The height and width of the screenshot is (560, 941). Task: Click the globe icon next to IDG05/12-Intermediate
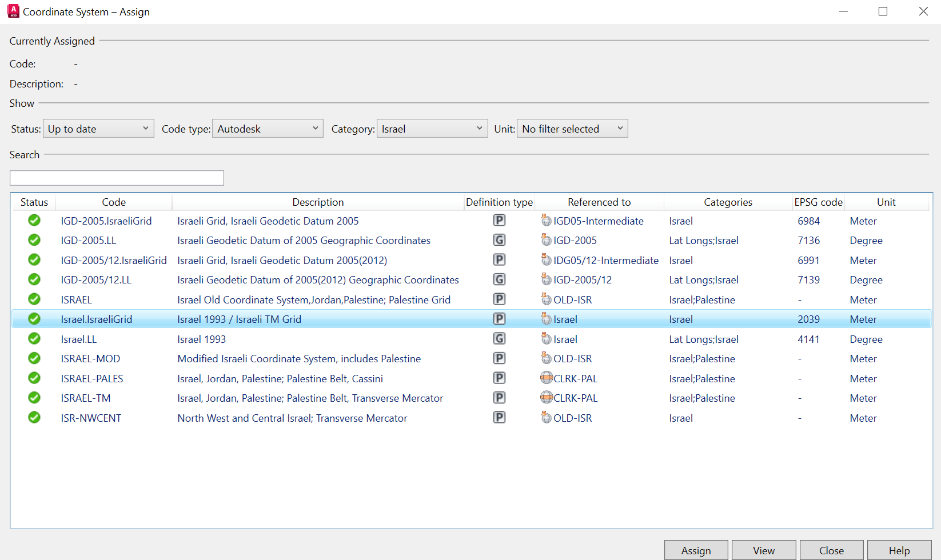click(545, 260)
